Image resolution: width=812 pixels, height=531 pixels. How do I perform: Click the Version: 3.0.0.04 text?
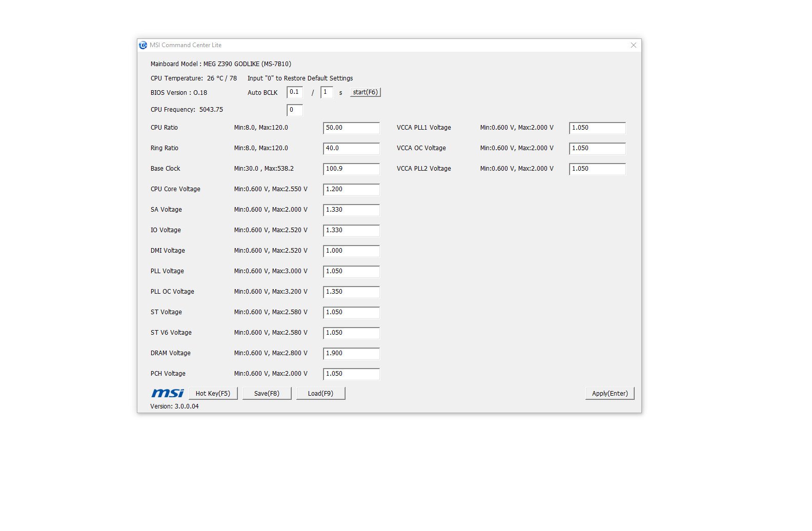click(x=174, y=406)
